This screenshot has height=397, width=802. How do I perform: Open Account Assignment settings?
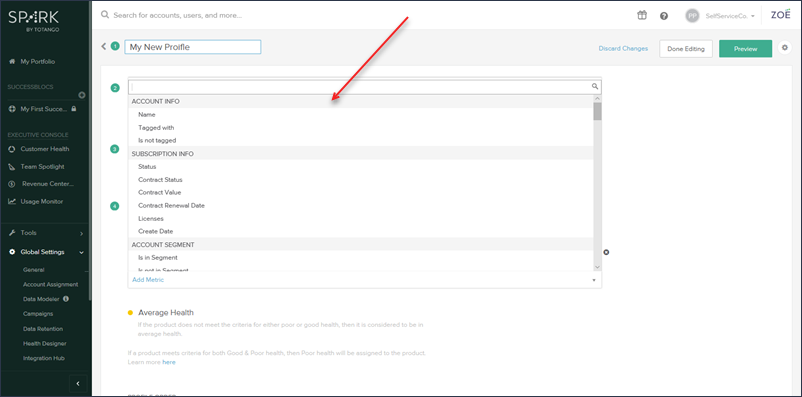click(51, 284)
